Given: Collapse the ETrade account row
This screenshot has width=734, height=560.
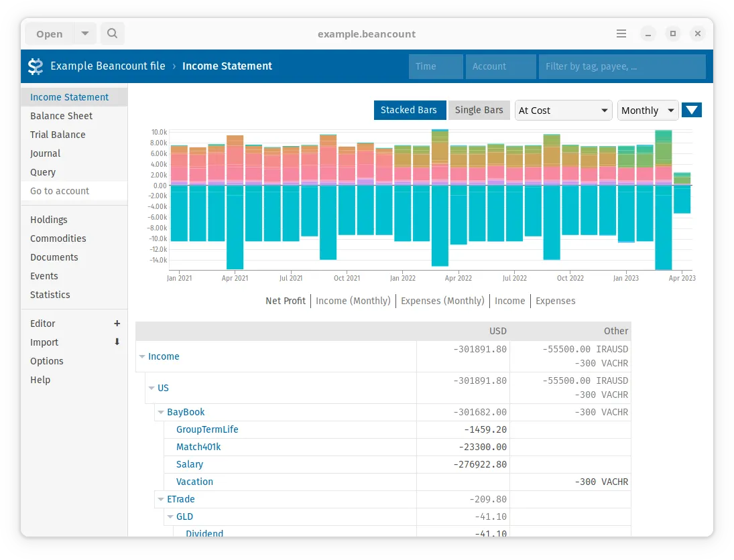Looking at the screenshot, I should coord(161,499).
